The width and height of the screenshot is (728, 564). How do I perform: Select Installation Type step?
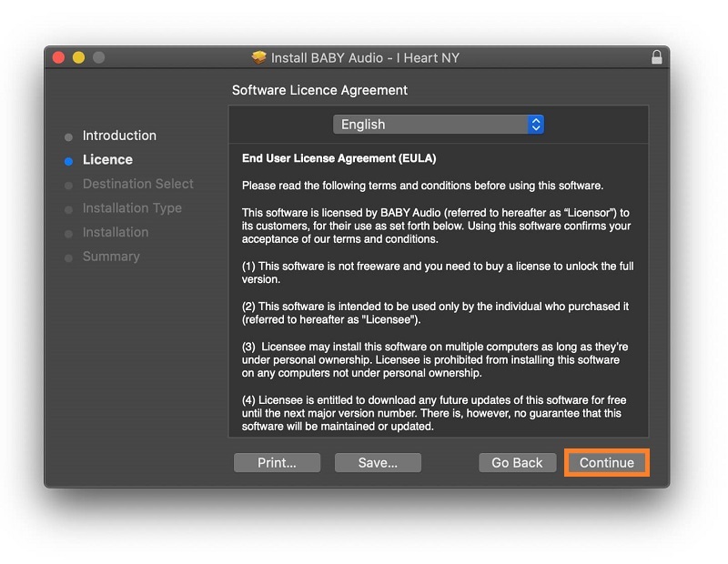tap(132, 208)
